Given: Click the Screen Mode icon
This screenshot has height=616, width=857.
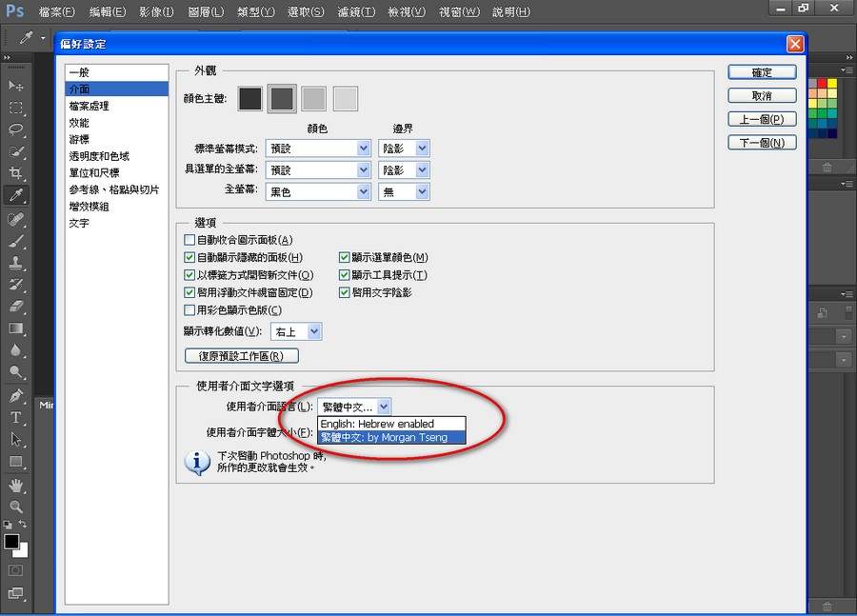Looking at the screenshot, I should (x=16, y=593).
